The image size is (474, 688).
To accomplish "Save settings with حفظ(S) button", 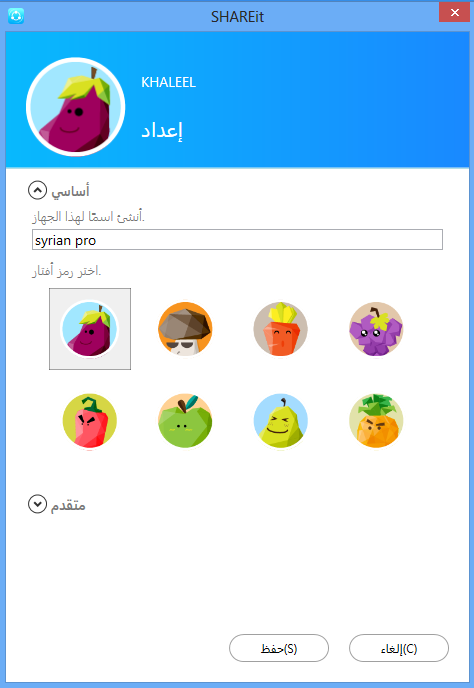I will tap(279, 648).
